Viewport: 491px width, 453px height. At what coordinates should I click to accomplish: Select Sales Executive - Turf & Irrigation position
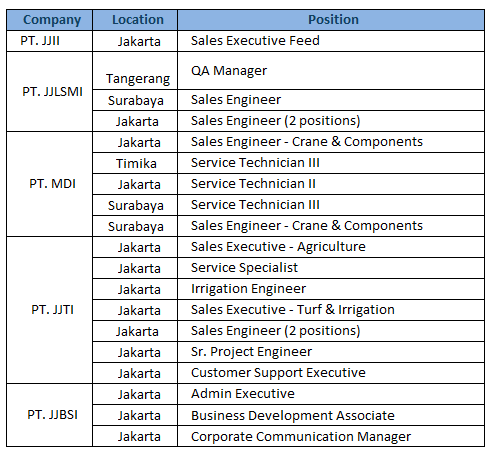coord(331,310)
